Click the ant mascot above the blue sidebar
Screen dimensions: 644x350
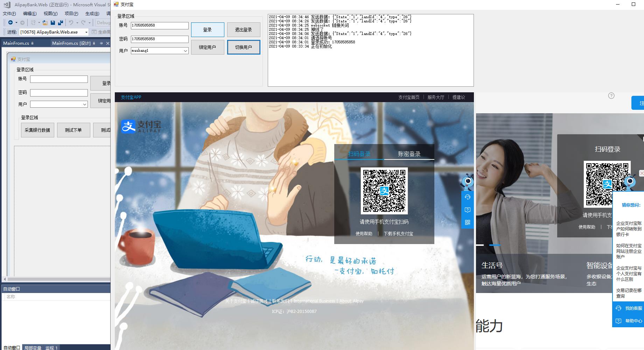tap(468, 181)
